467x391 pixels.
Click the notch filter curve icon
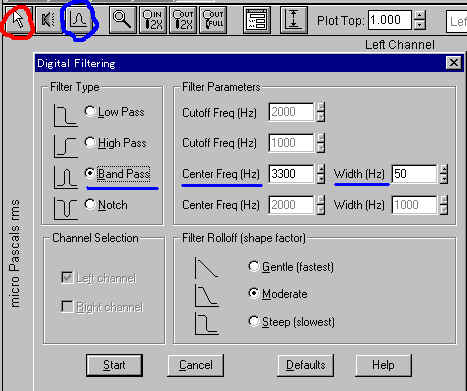point(66,209)
